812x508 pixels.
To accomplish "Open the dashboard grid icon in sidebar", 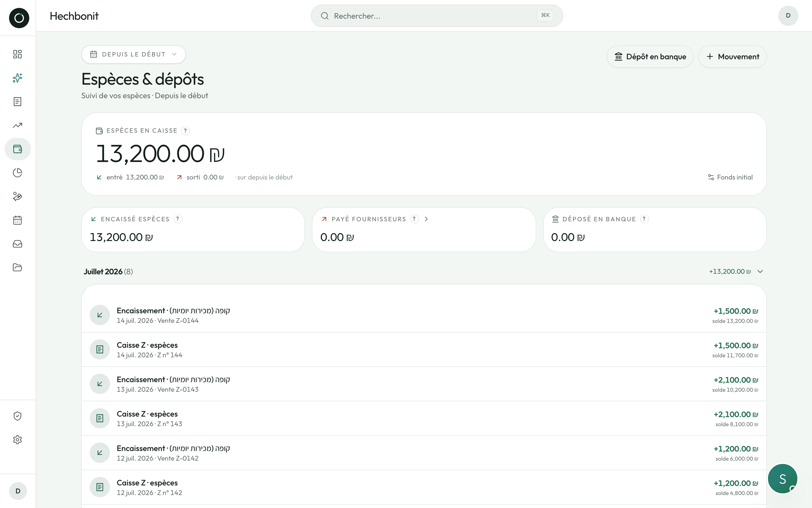I will (x=17, y=54).
